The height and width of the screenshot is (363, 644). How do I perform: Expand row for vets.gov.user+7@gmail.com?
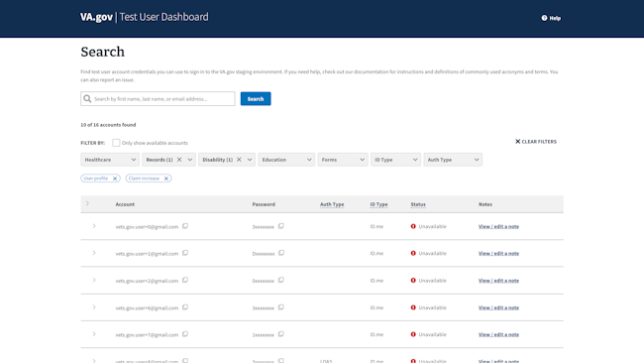[94, 334]
